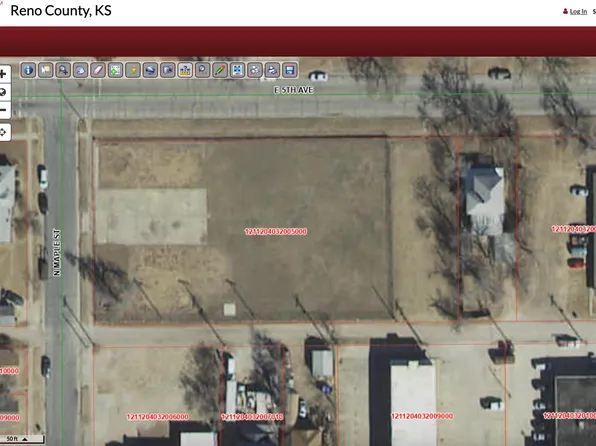Click the blue full-extent arrows tool
Screen dimensions: 596x446
pos(238,70)
